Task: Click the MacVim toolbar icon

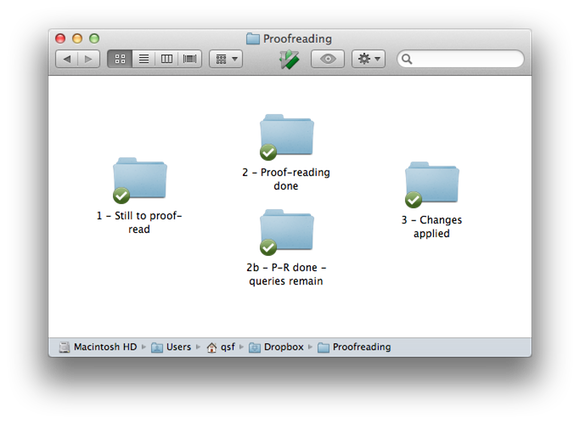Action: pyautogui.click(x=289, y=59)
